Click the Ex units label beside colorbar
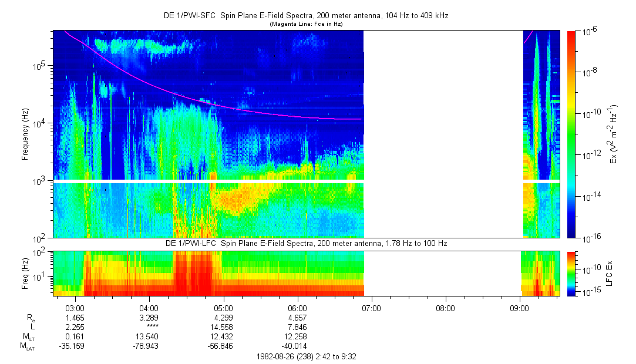This screenshot has height=364, width=636. pyautogui.click(x=613, y=134)
